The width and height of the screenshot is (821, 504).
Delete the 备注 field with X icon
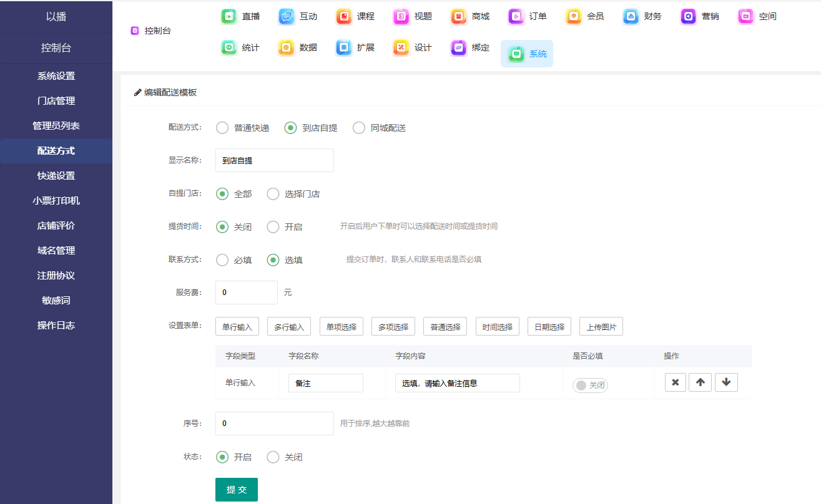pos(676,382)
